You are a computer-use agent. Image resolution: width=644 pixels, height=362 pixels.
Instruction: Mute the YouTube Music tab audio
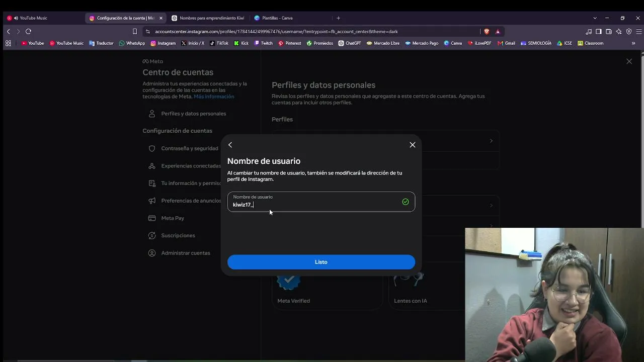click(x=16, y=18)
